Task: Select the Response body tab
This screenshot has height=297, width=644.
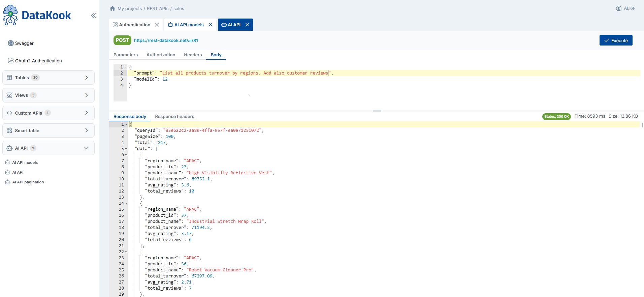Action: pyautogui.click(x=130, y=116)
